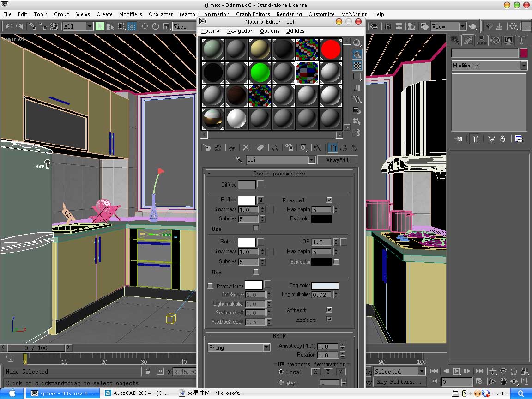Click the VRayMtl material type button
The width and height of the screenshot is (532, 399).
coord(338,160)
